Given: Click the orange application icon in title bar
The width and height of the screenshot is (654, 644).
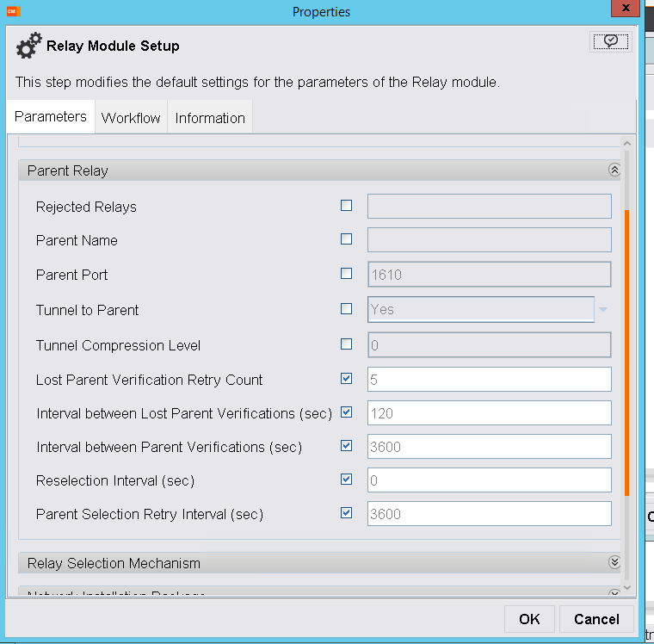Looking at the screenshot, I should click(12, 11).
